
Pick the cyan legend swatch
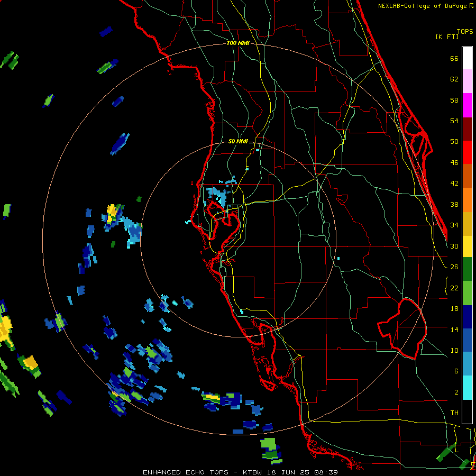[467, 388]
